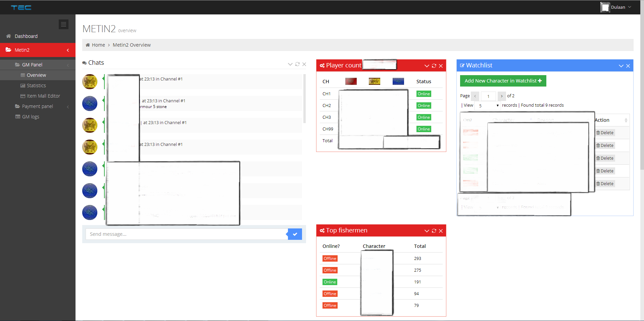Click the Chats speech bubble icon
Image resolution: width=644 pixels, height=321 pixels.
(84, 63)
